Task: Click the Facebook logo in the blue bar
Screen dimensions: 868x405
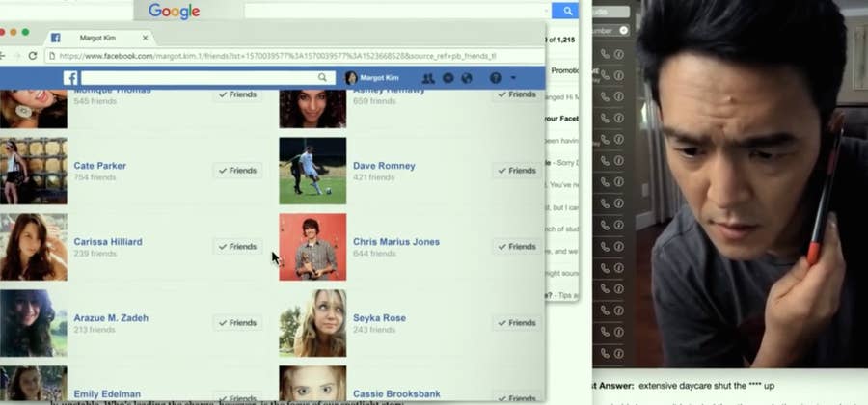Action: point(70,78)
